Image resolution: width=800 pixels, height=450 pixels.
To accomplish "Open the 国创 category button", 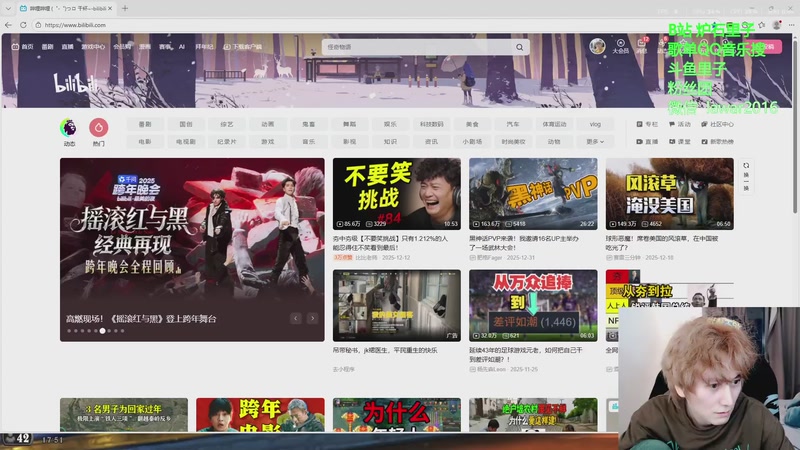I will [x=186, y=124].
